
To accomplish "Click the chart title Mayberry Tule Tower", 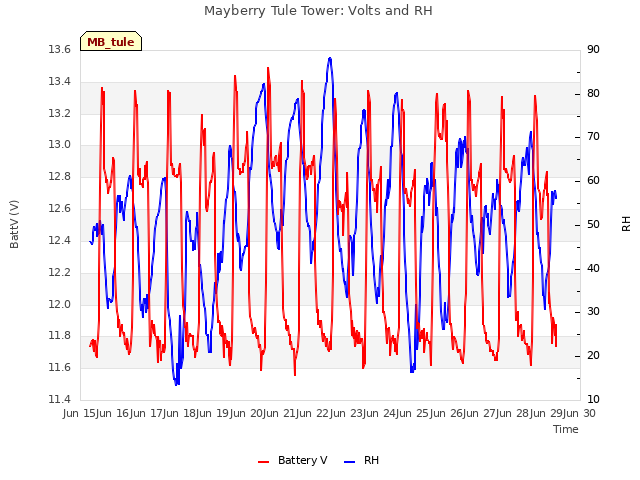I will tap(318, 11).
